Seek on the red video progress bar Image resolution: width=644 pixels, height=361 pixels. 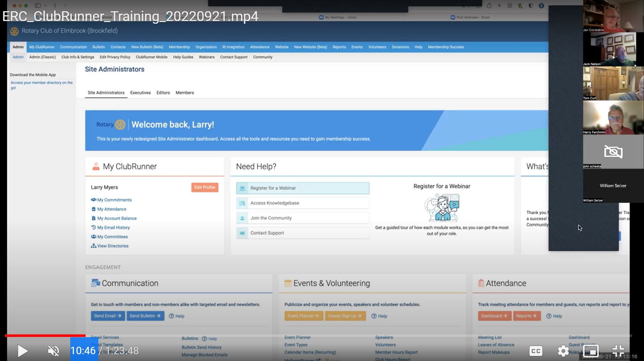[45, 336]
